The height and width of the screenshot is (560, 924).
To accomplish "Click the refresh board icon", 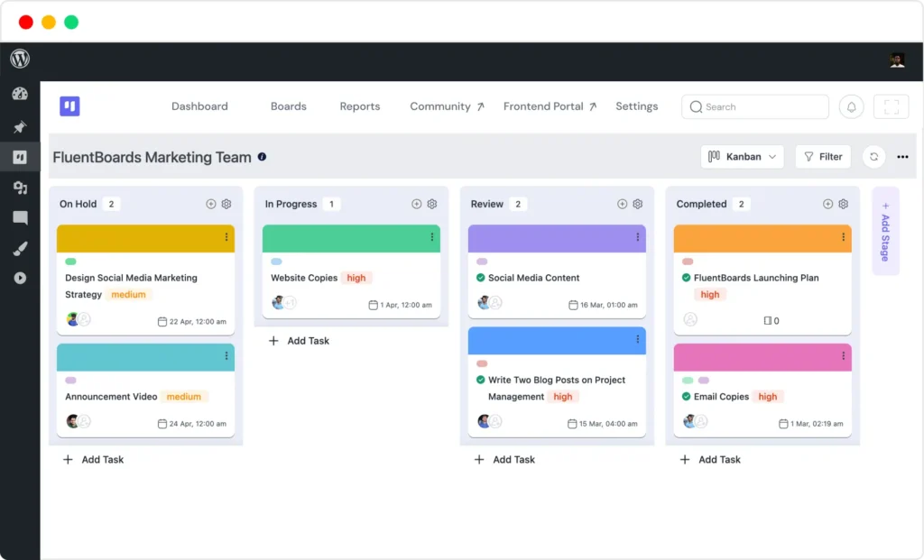I will point(873,157).
